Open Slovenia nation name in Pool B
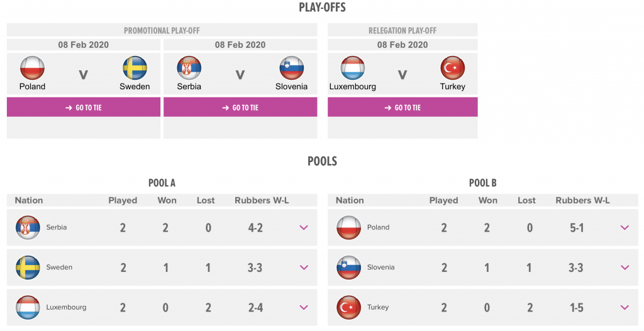 tap(380, 267)
